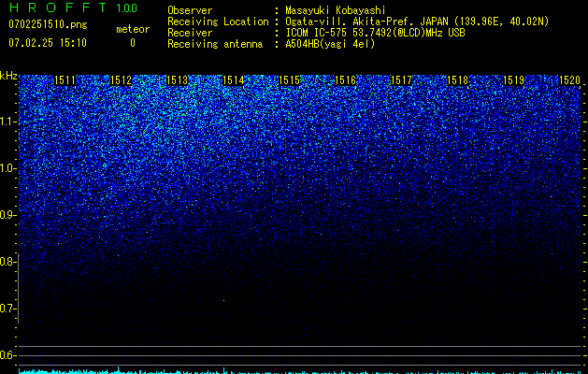Click the 0.8 frequency axis label
Viewport: 588px width, 374px height.
pyautogui.click(x=8, y=262)
